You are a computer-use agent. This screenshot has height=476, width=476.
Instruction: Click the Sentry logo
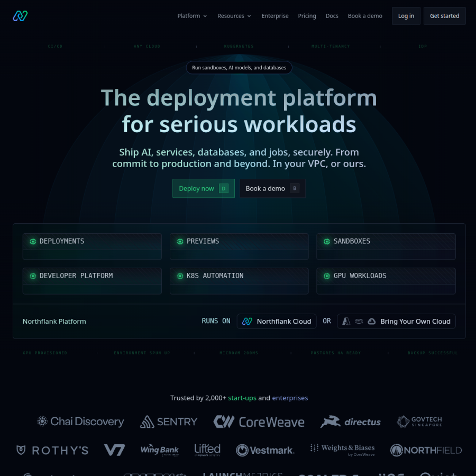click(x=169, y=422)
